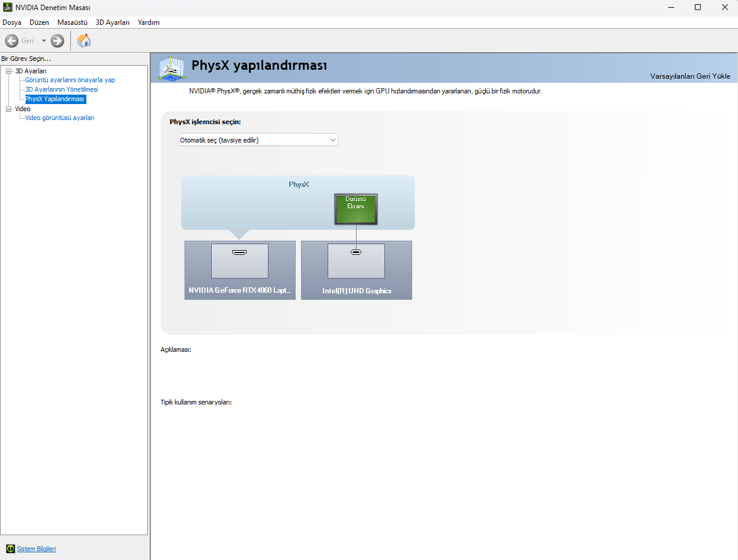Click the Sistem Bilgileri info icon
Image resolution: width=738 pixels, height=560 pixels.
coord(10,549)
